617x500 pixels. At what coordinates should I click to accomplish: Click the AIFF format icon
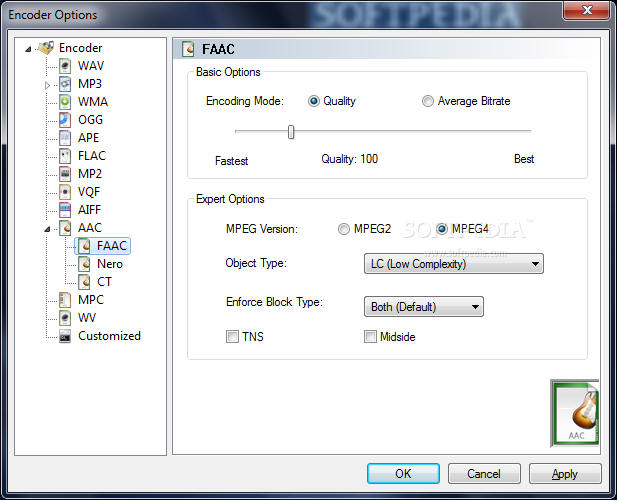(x=65, y=210)
